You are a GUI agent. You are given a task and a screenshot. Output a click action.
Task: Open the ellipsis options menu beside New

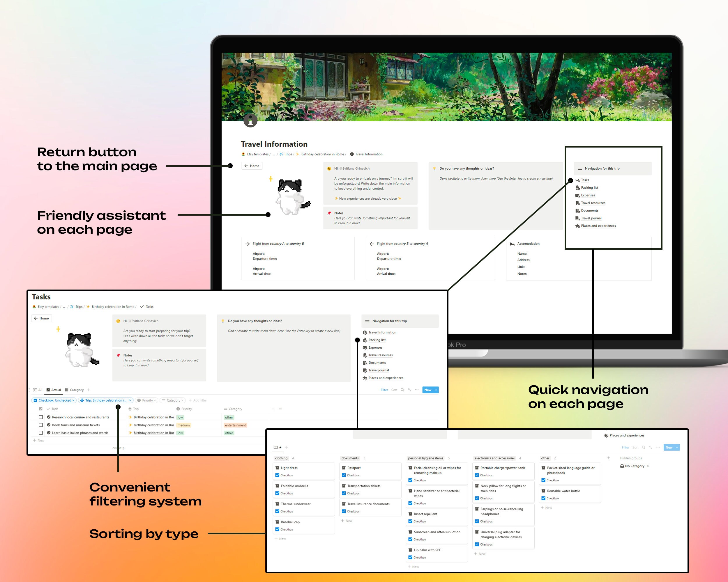(x=417, y=390)
